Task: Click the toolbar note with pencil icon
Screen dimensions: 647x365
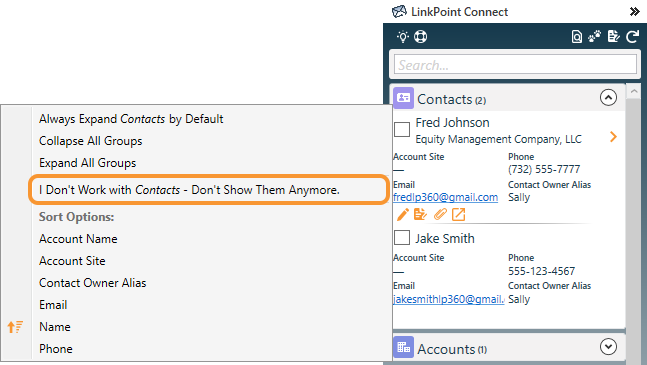Action: [x=614, y=37]
